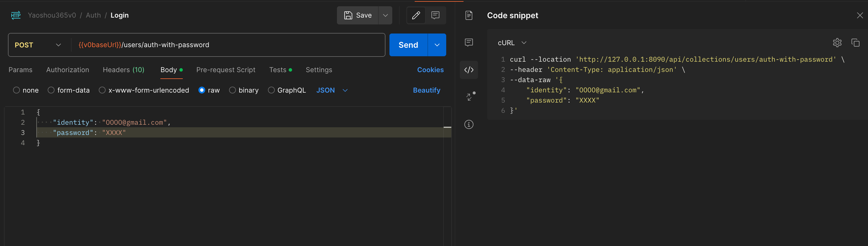Open the request Info icon in the sidebar
Viewport: 868px width, 246px height.
point(469,124)
